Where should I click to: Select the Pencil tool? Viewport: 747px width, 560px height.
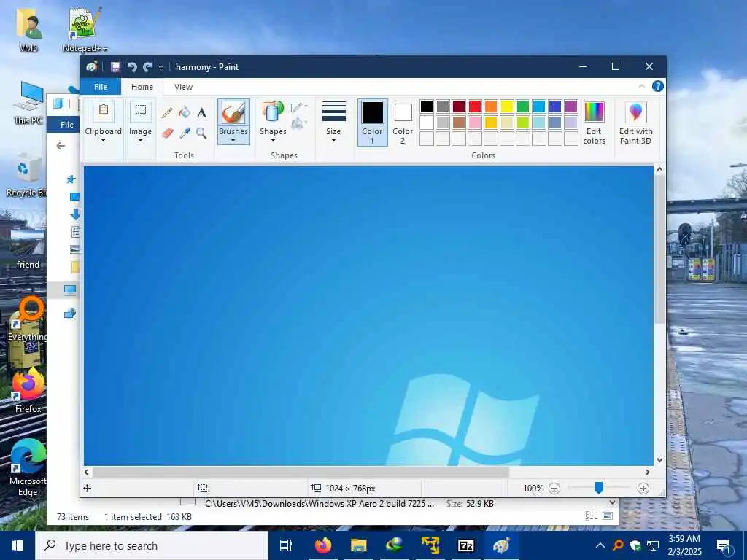tap(167, 113)
